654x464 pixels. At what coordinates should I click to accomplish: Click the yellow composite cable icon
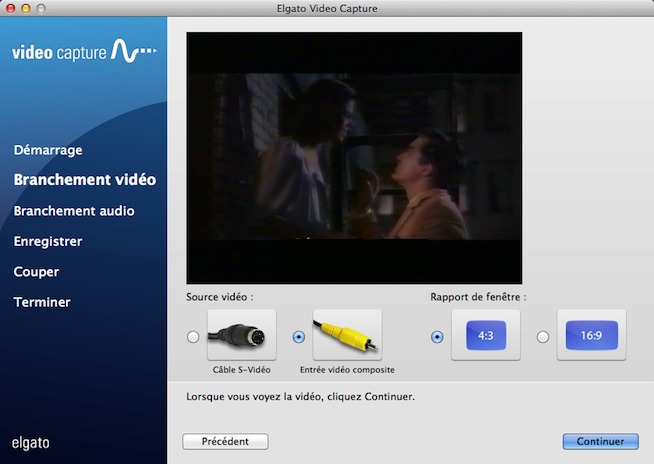pos(347,336)
